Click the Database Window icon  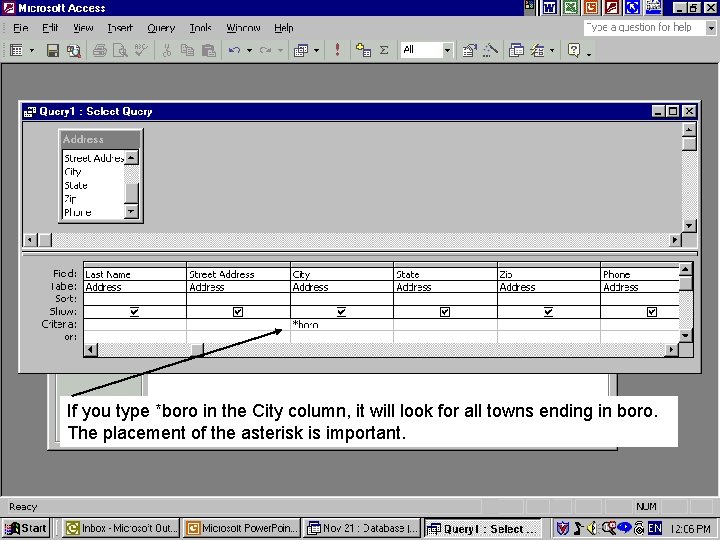517,50
